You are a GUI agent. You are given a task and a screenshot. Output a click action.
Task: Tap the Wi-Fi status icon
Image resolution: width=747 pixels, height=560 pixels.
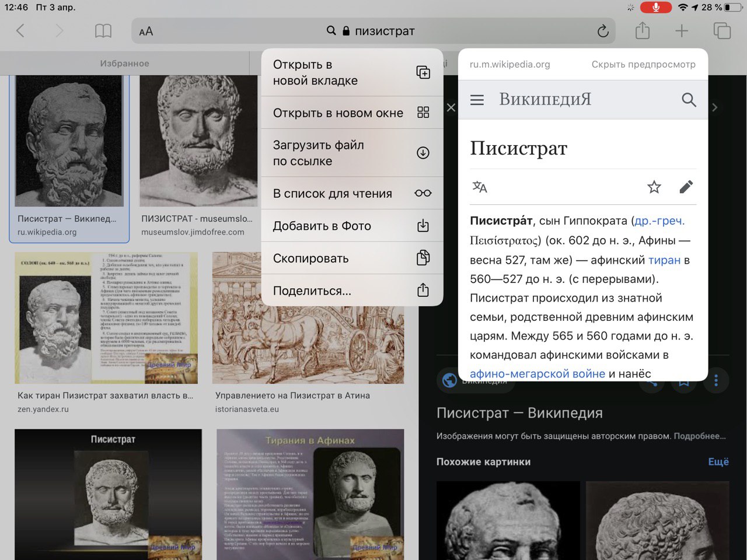pos(683,8)
